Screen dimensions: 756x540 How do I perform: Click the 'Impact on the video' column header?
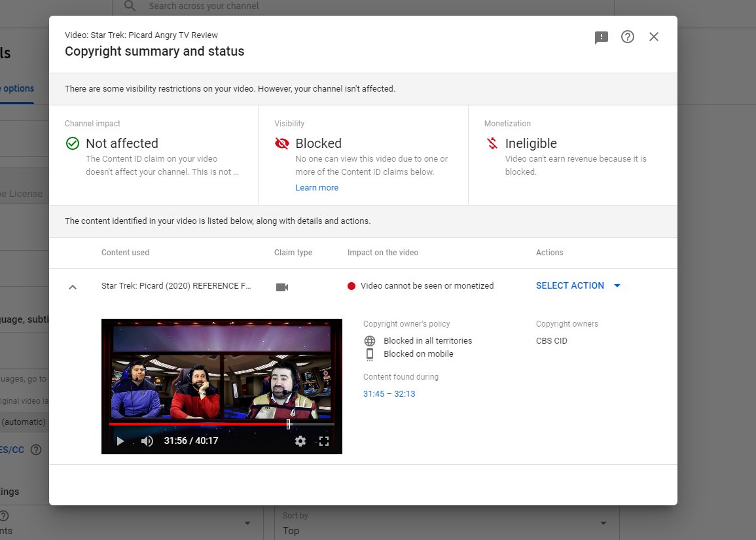[x=383, y=253]
